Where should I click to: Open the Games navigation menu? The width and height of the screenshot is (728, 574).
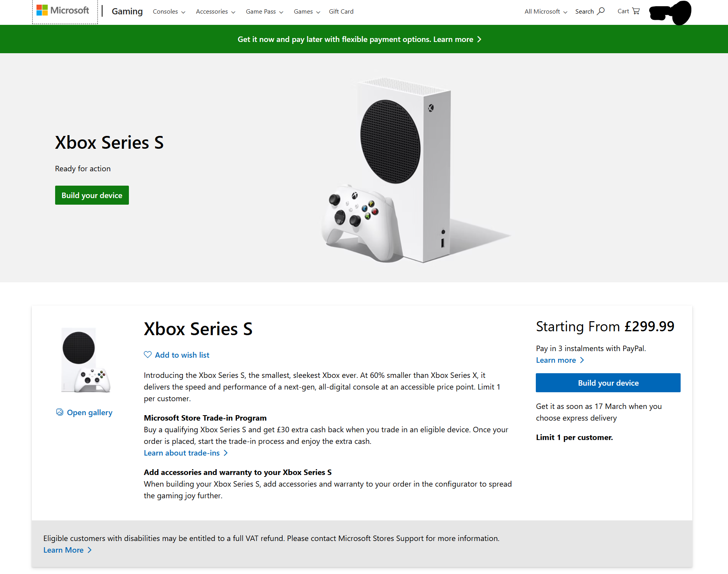[307, 12]
